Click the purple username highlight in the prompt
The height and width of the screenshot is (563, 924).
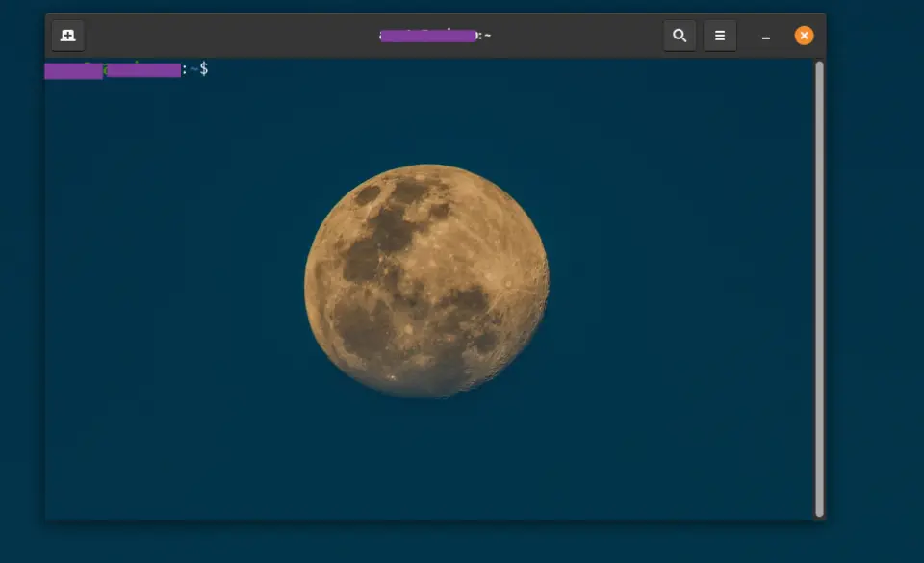pos(73,69)
